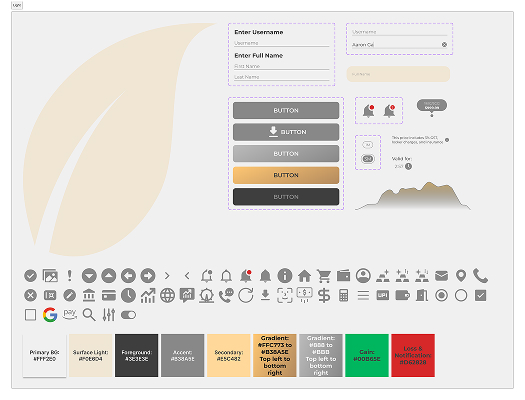This screenshot has width=525, height=400.
Task: Click the circled right arrow icon
Action: tap(148, 276)
